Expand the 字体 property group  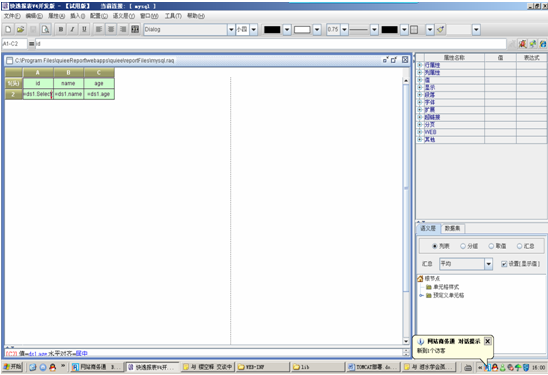click(x=420, y=102)
